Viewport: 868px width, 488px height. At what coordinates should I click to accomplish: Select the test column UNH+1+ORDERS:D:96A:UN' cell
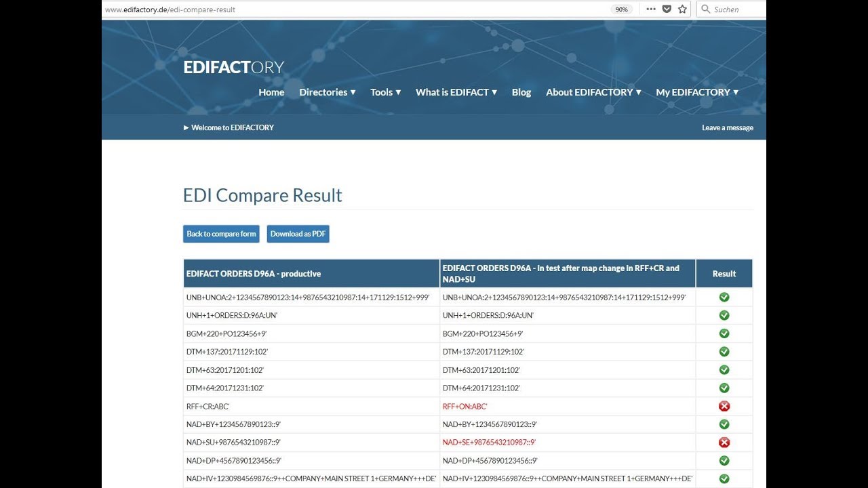pyautogui.click(x=568, y=315)
